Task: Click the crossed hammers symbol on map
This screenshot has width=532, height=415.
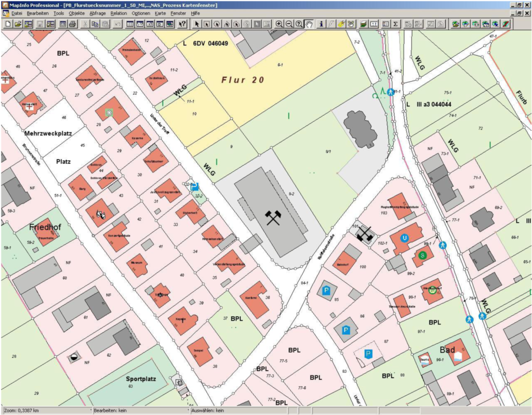Action: click(x=273, y=217)
